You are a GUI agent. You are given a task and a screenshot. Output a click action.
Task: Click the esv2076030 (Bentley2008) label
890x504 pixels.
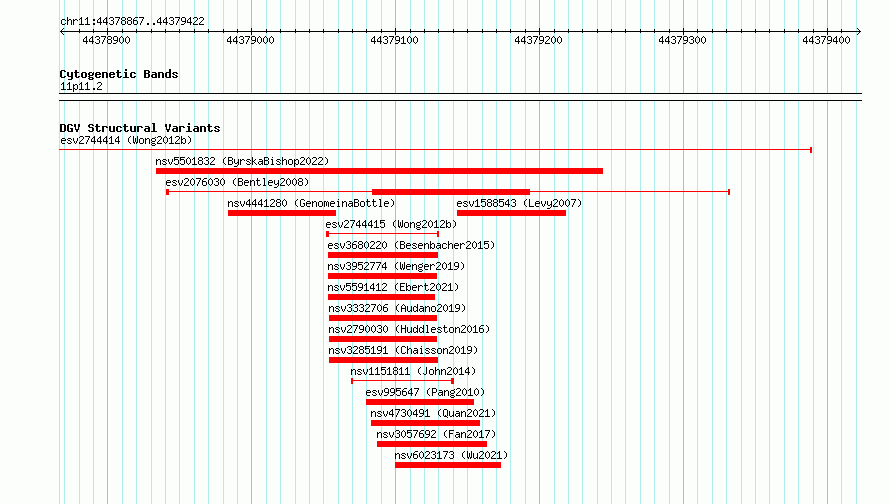pyautogui.click(x=237, y=182)
